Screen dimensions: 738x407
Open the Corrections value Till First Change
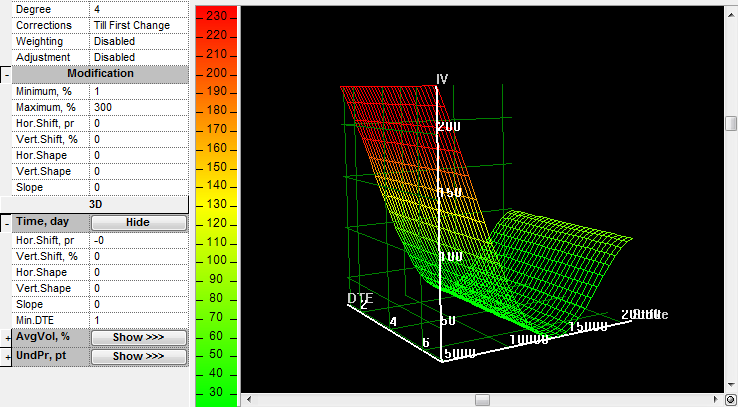138,25
